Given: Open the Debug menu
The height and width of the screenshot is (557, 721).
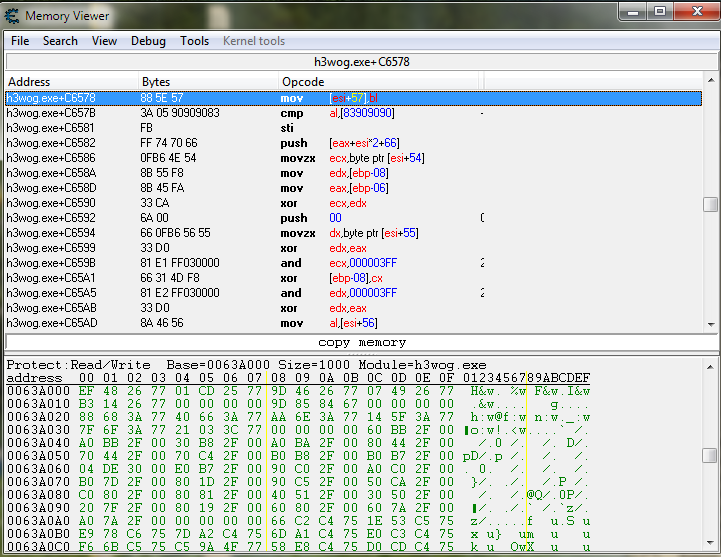Looking at the screenshot, I should [148, 41].
